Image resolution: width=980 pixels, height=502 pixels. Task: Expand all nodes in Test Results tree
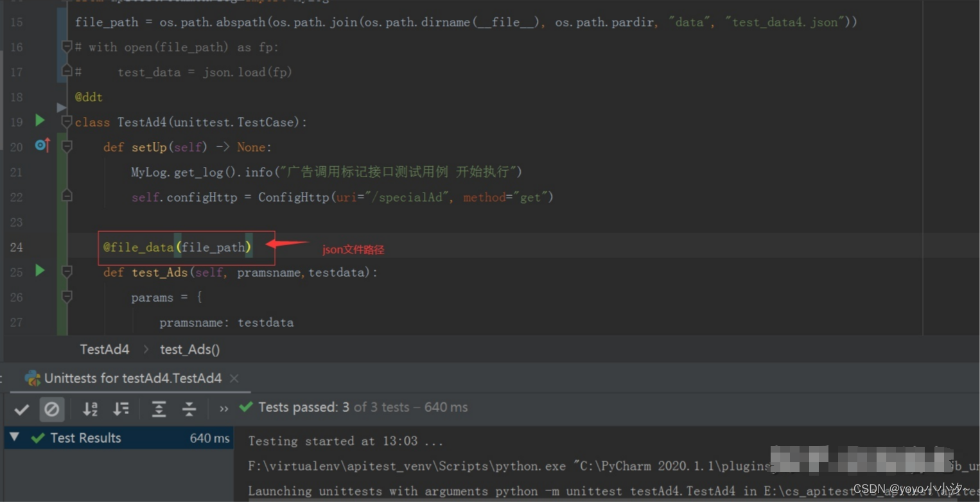coord(159,409)
